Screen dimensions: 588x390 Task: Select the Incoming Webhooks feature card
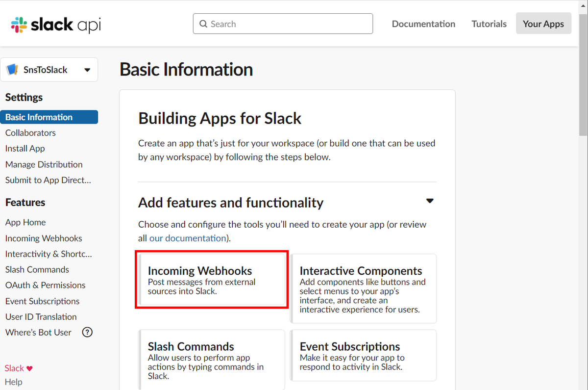click(x=212, y=280)
